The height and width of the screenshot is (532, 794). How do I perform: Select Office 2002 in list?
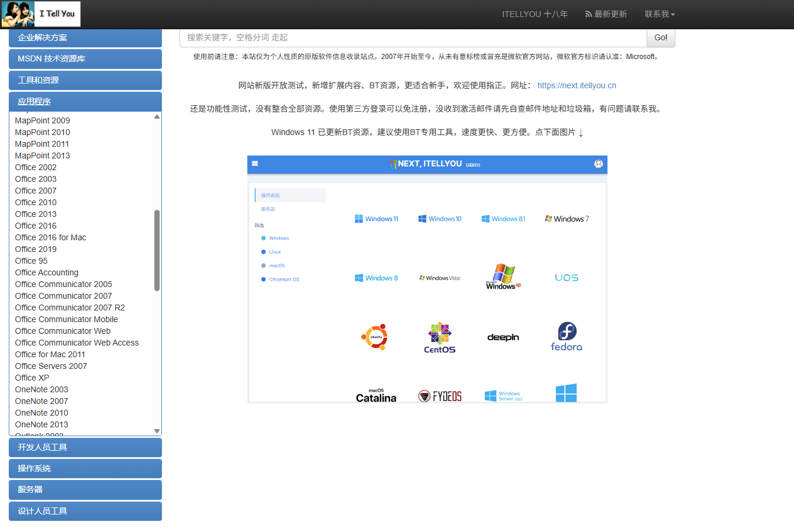36,167
